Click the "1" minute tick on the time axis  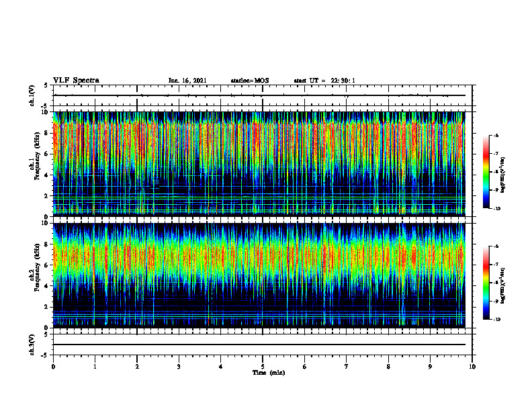click(95, 367)
